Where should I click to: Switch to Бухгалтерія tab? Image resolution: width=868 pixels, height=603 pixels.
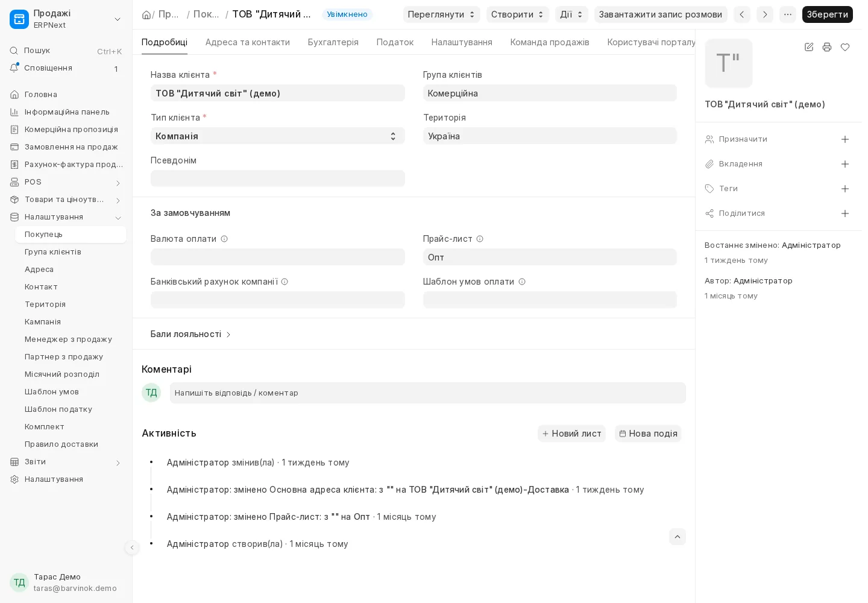333,42
